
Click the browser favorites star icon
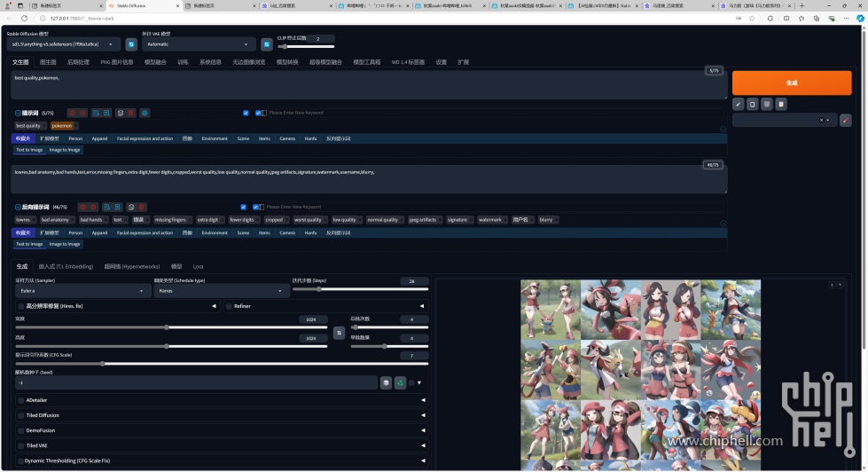pyautogui.click(x=752, y=19)
